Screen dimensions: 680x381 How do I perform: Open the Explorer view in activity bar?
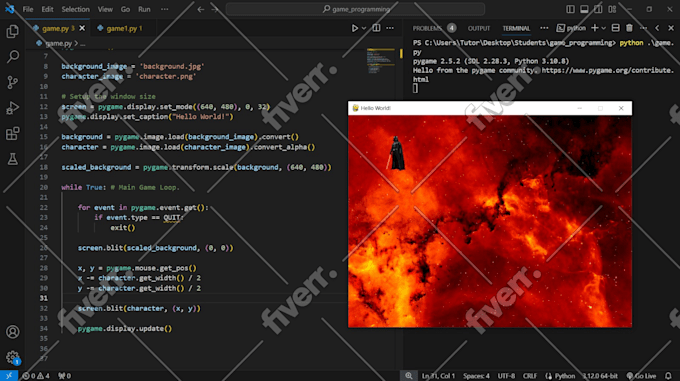pyautogui.click(x=13, y=31)
